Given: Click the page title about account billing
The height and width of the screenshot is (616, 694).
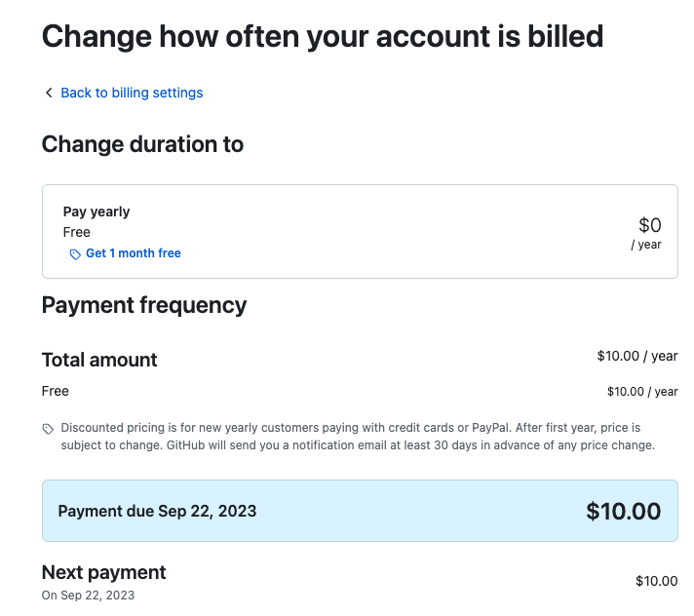Looking at the screenshot, I should [x=323, y=36].
